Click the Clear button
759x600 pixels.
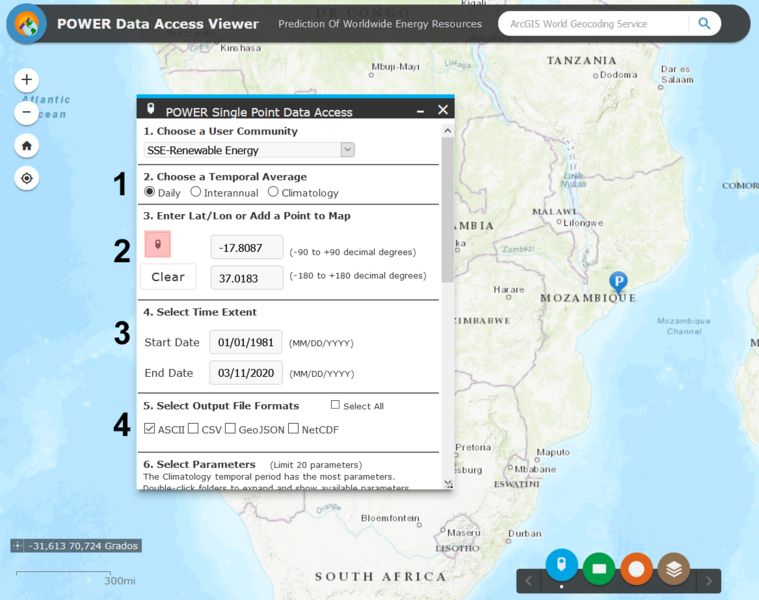pyautogui.click(x=168, y=277)
